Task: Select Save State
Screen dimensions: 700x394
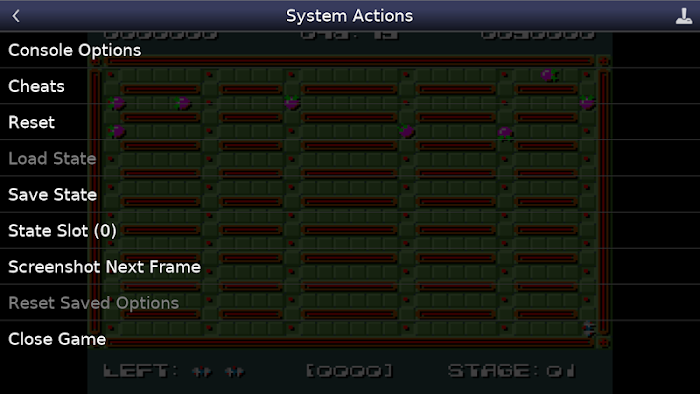Action: (350, 195)
